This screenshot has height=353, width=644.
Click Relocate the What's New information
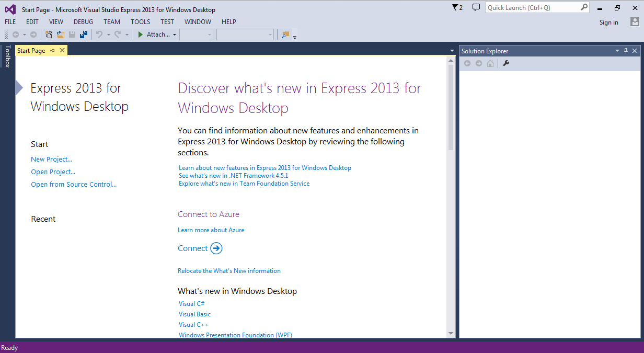pos(229,271)
